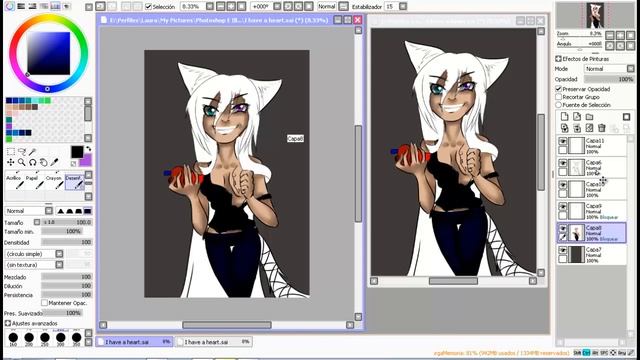640x360 pixels.
Task: Click the black foreground color swatch
Action: click(77, 152)
